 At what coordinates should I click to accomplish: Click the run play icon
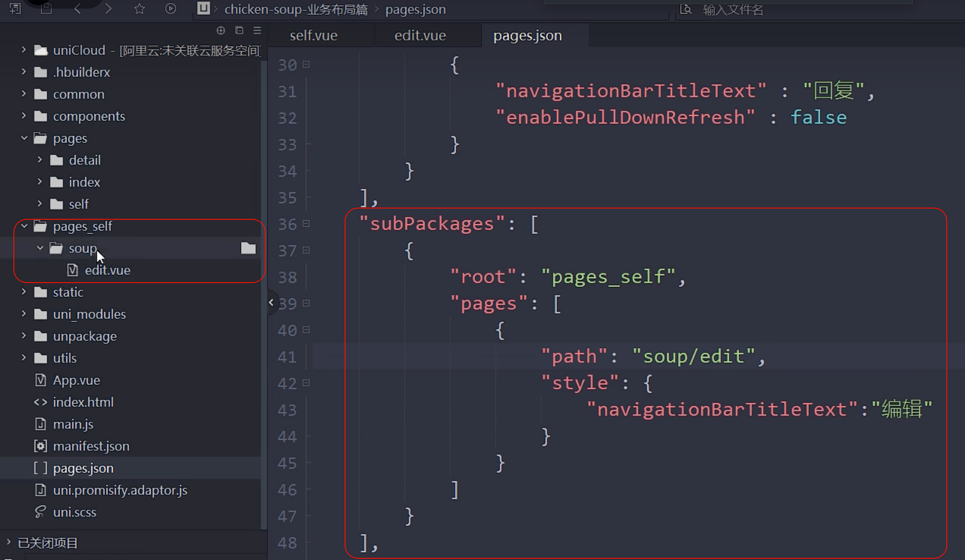click(170, 8)
